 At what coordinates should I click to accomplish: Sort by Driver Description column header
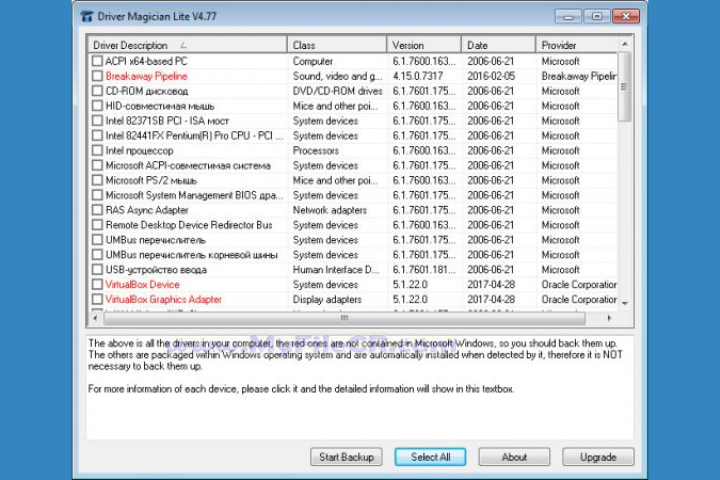pos(187,45)
